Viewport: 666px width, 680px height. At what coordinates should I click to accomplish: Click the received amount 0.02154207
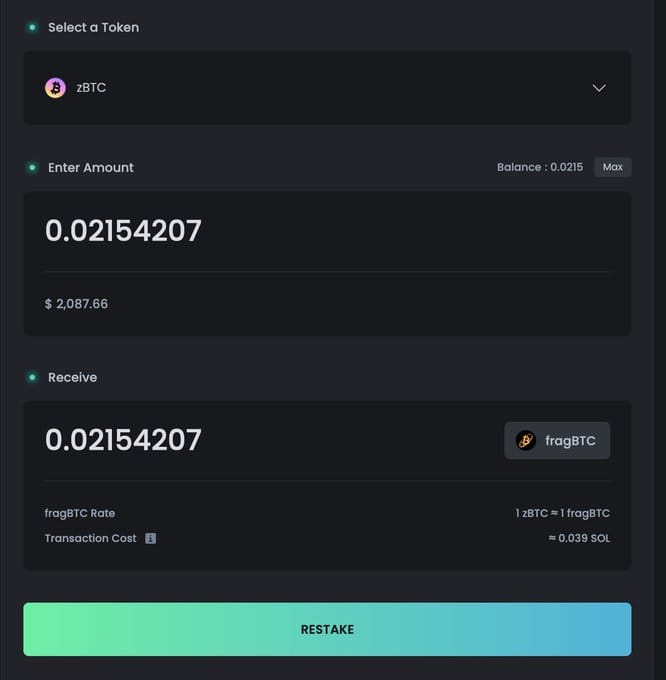123,440
